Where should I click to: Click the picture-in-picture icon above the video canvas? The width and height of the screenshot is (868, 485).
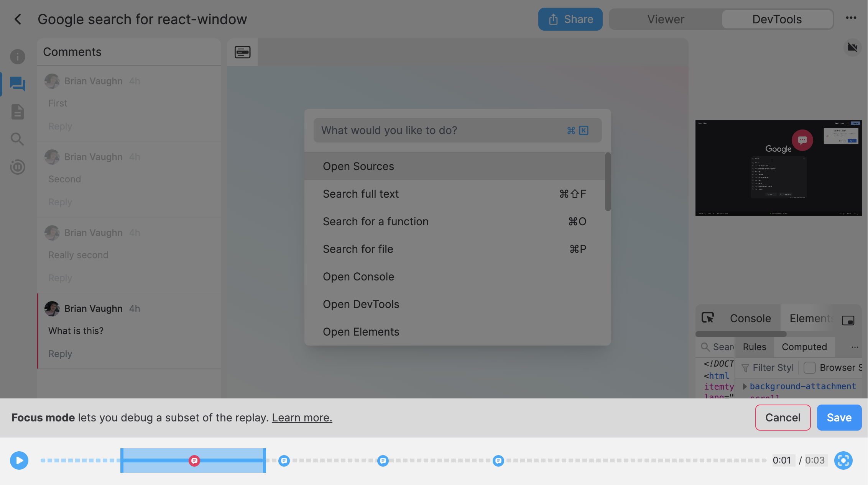tap(242, 52)
